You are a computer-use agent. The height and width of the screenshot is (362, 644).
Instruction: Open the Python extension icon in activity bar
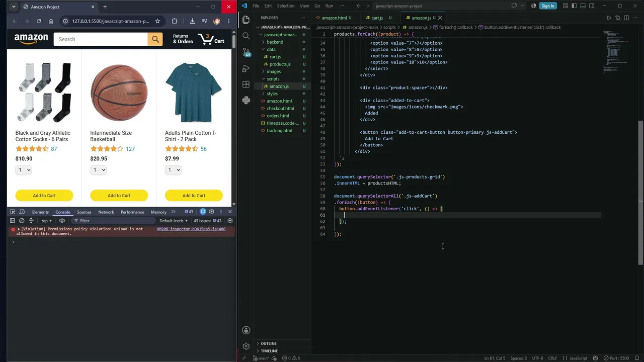tap(246, 100)
